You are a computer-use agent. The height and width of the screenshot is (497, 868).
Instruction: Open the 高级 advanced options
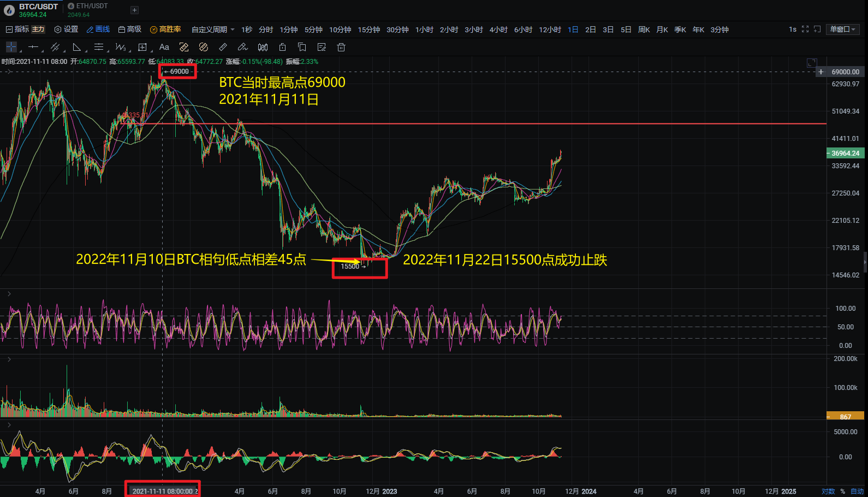(x=130, y=29)
